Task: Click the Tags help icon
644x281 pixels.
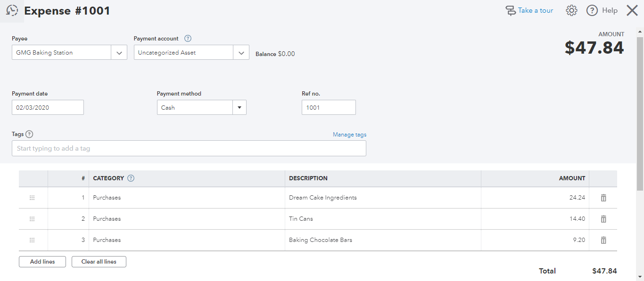Action: point(29,134)
